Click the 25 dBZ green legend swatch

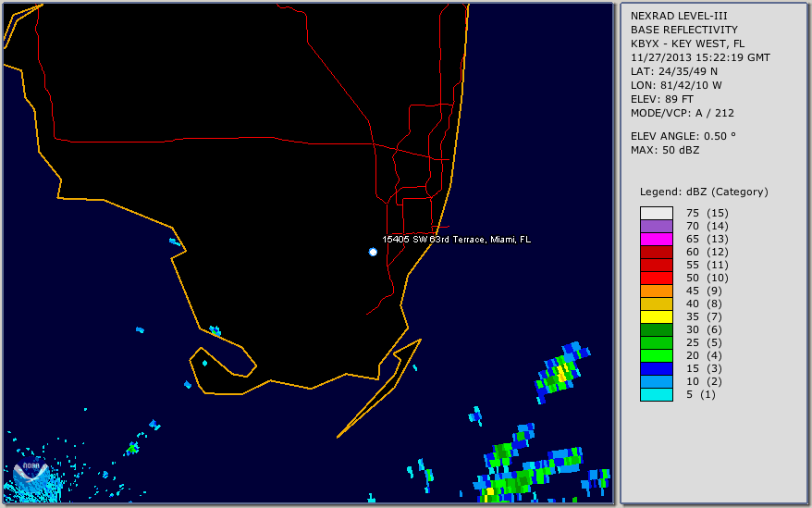pos(656,342)
